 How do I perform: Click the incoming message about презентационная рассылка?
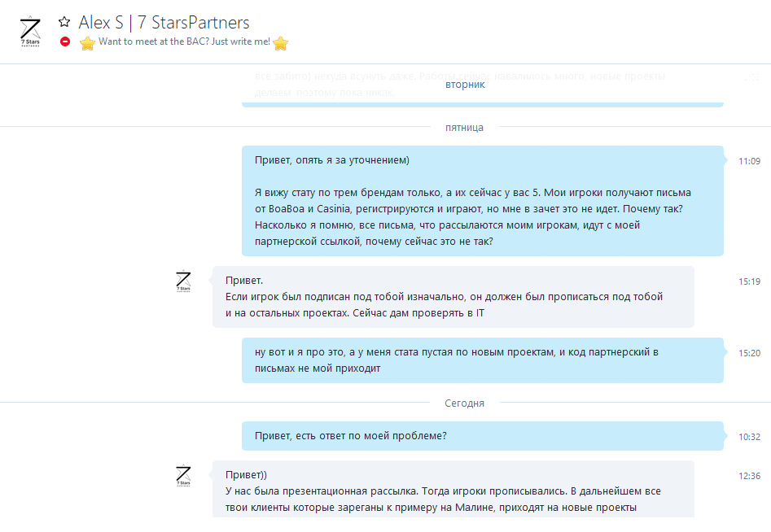point(453,489)
